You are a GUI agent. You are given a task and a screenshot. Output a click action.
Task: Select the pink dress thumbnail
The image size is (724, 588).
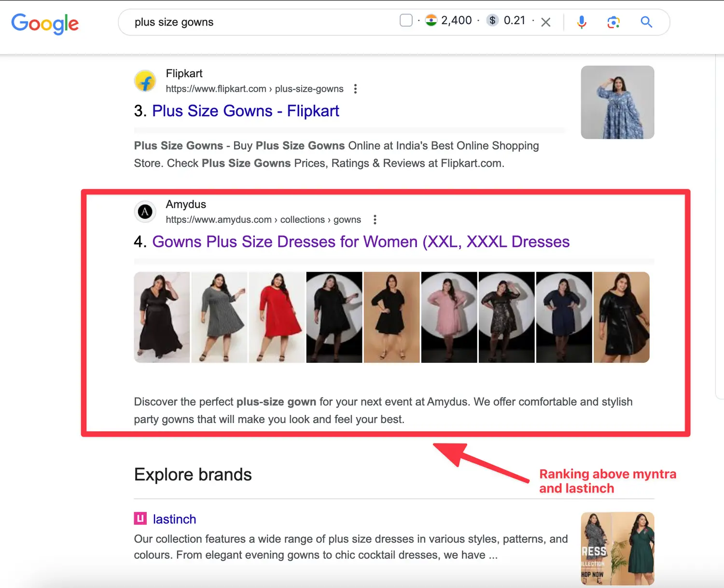(449, 317)
